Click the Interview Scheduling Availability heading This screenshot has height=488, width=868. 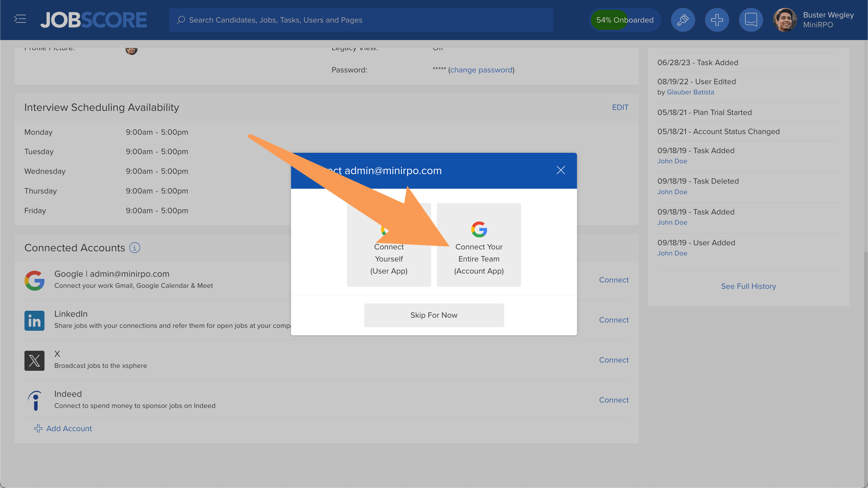pyautogui.click(x=102, y=107)
